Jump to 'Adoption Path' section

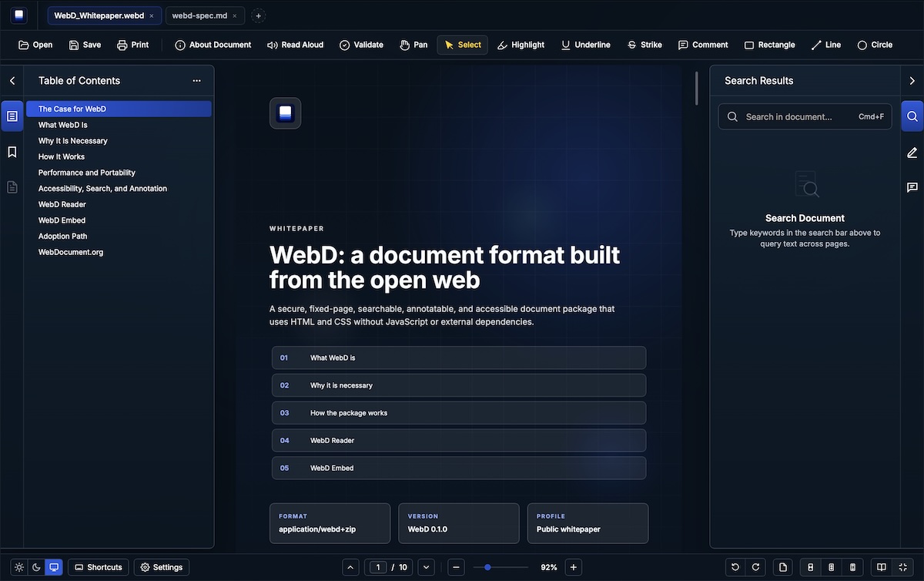click(x=119, y=237)
